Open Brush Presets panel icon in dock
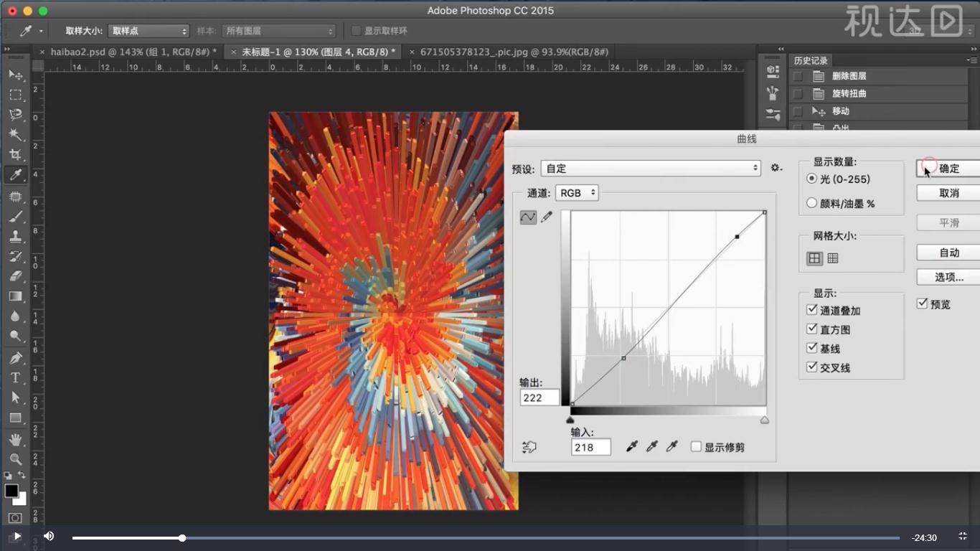980x551 pixels. pyautogui.click(x=773, y=93)
